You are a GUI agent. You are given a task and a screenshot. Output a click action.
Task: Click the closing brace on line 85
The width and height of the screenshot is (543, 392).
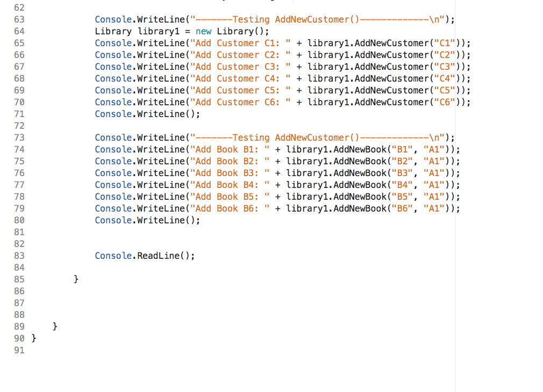(x=75, y=279)
